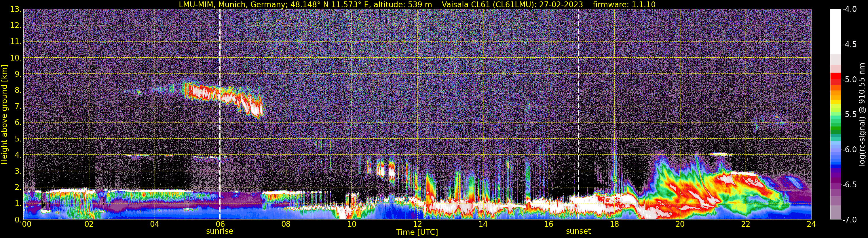Screen dimensions: 868x238
Task: Click the time axis tick "04"
Action: click(154, 224)
